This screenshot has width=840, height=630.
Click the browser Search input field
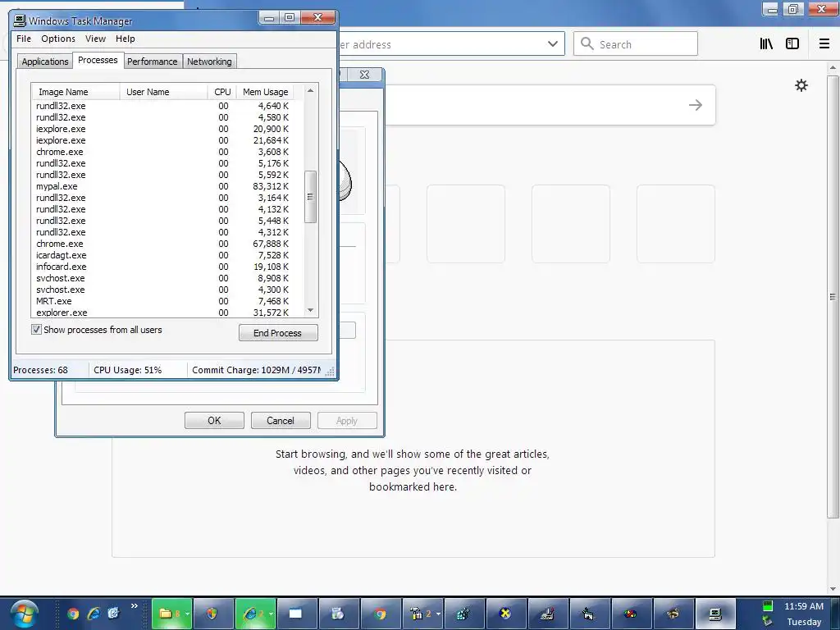pos(636,44)
